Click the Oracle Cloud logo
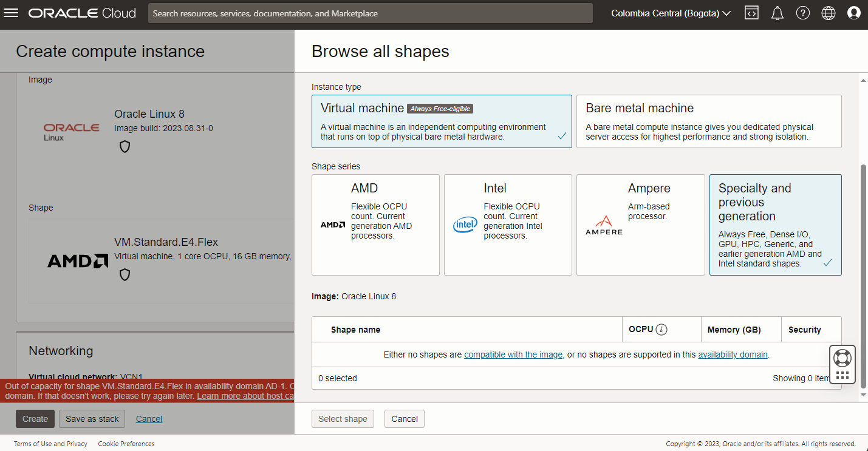 pyautogui.click(x=82, y=13)
